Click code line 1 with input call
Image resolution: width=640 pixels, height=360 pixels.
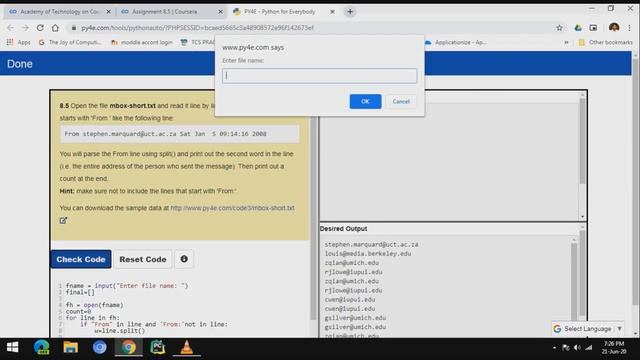(127, 286)
